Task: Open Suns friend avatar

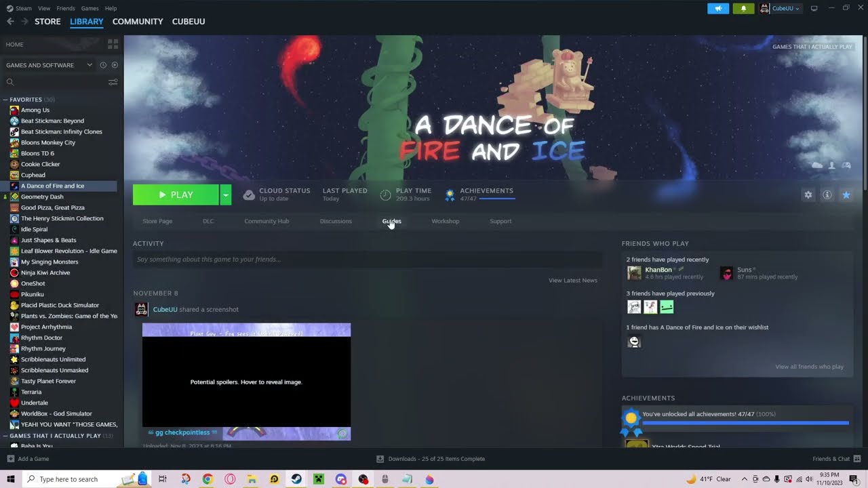Action: pos(726,273)
